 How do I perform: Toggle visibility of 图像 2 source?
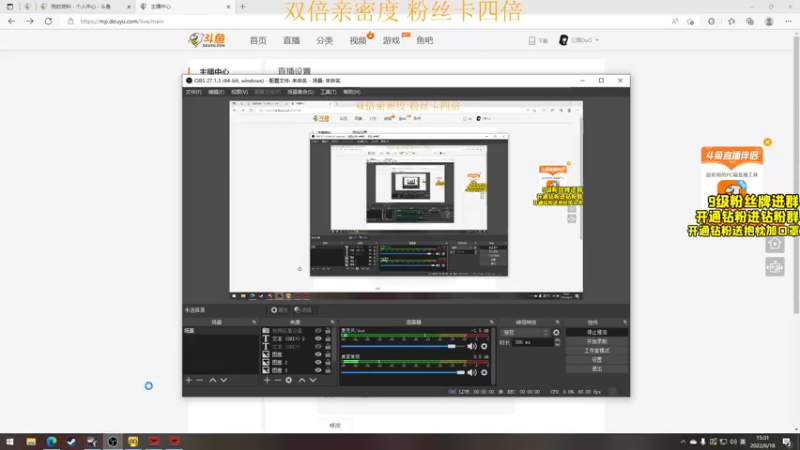coord(318,362)
